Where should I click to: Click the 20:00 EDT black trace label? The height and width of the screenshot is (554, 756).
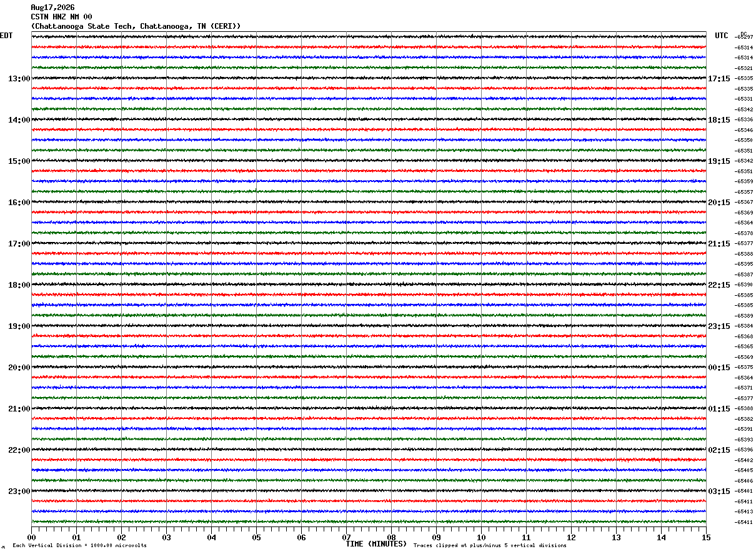tap(19, 368)
